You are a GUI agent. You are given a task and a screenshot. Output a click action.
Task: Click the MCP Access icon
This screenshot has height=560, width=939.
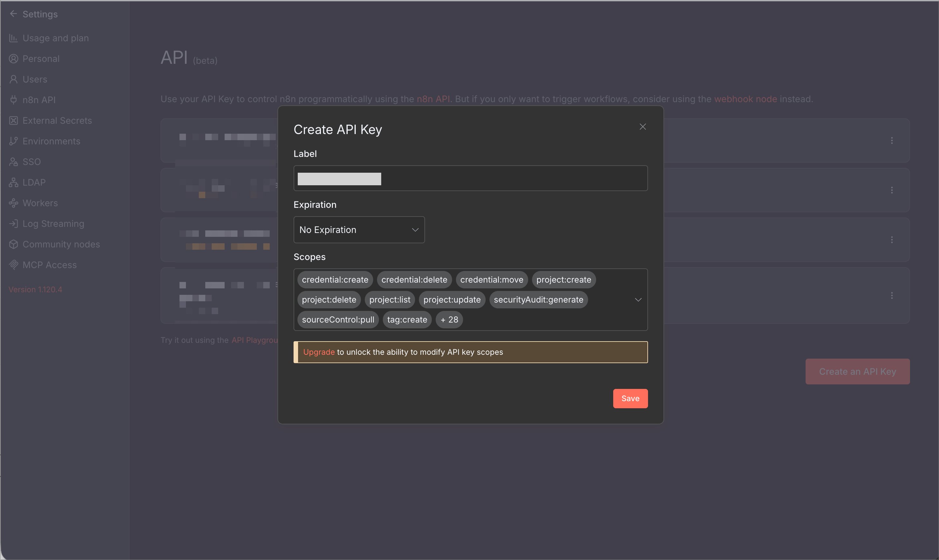pos(14,265)
